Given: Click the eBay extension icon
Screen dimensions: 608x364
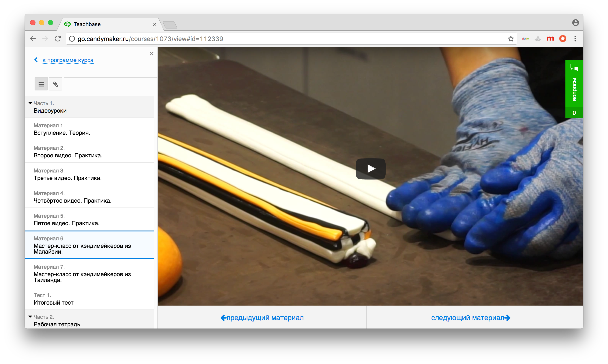Looking at the screenshot, I should (525, 39).
